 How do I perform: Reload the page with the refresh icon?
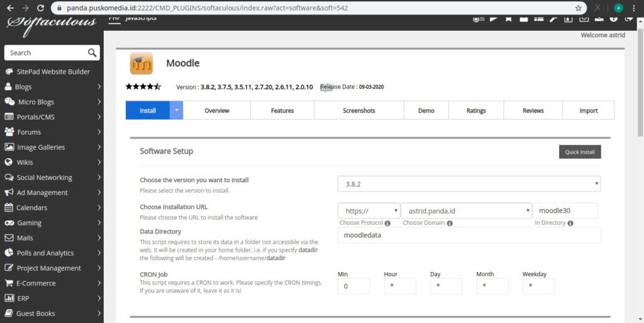click(40, 8)
